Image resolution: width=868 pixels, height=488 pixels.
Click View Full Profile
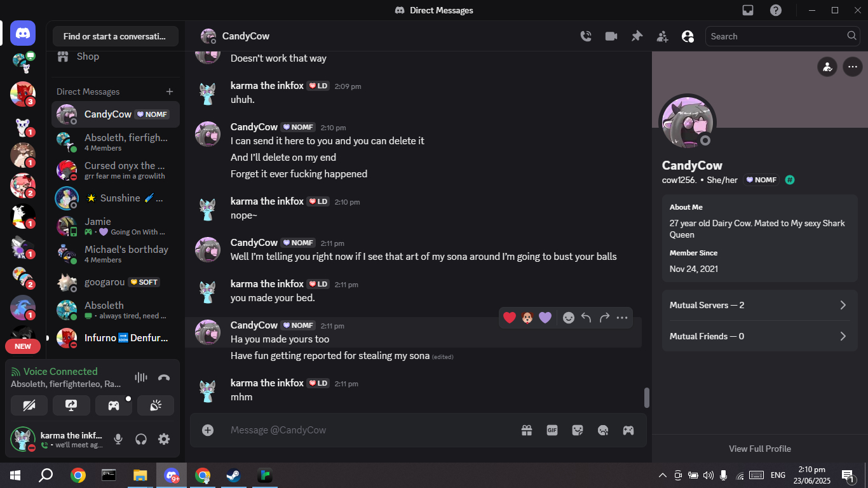click(x=759, y=449)
